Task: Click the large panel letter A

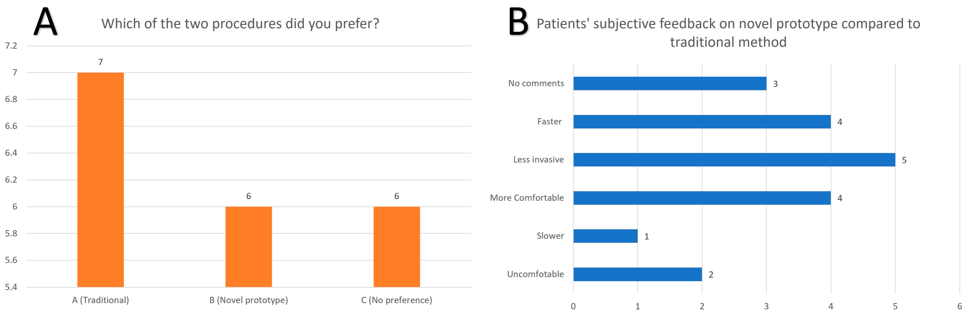Action: pyautogui.click(x=46, y=22)
